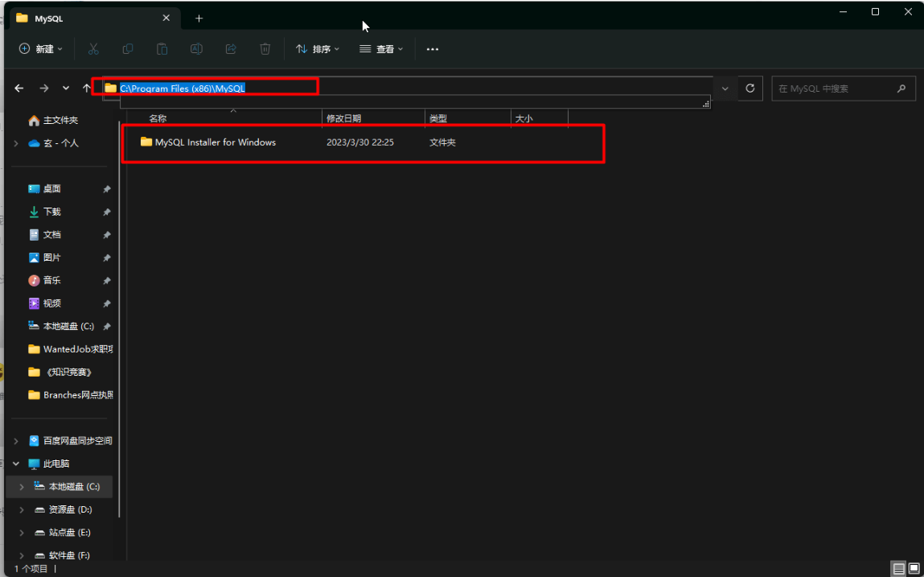The image size is (924, 577).
Task: Open 主文件夹 in sidebar
Action: (x=53, y=121)
